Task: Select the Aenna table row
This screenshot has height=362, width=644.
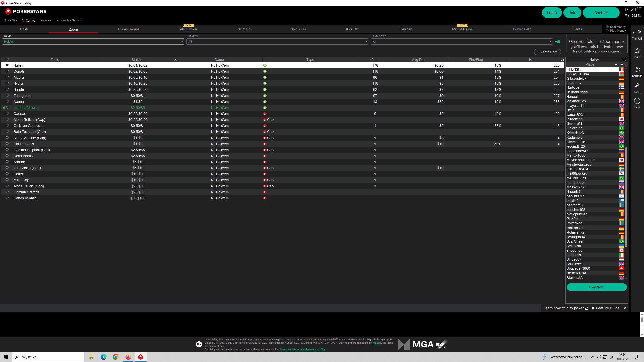Action: 282,102
